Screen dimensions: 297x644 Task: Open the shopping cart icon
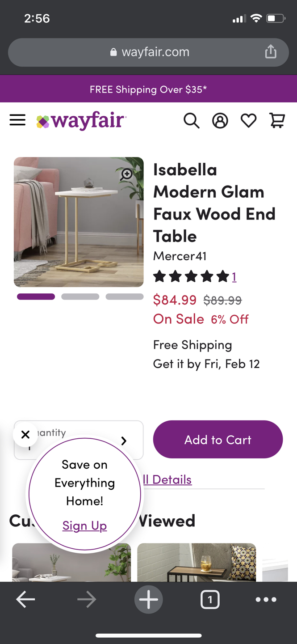[277, 121]
